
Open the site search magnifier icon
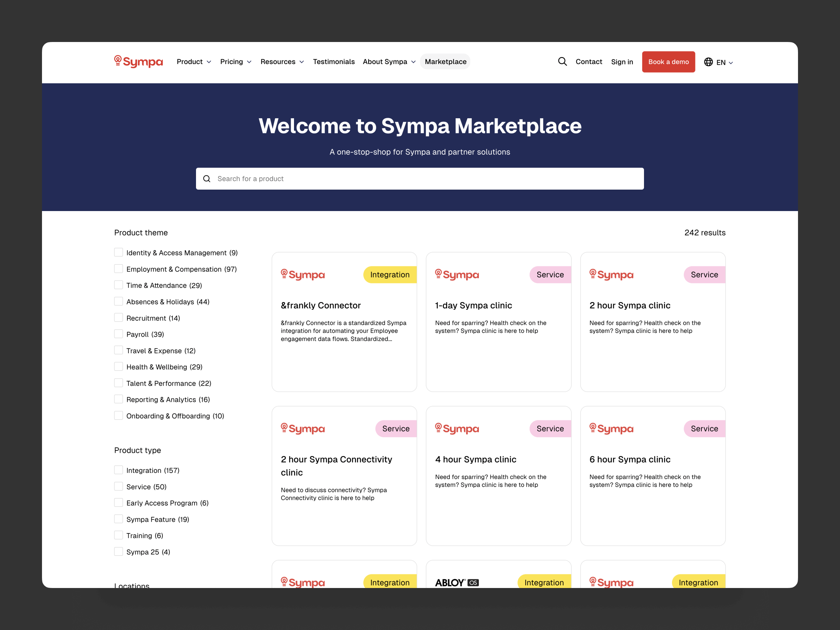[562, 62]
